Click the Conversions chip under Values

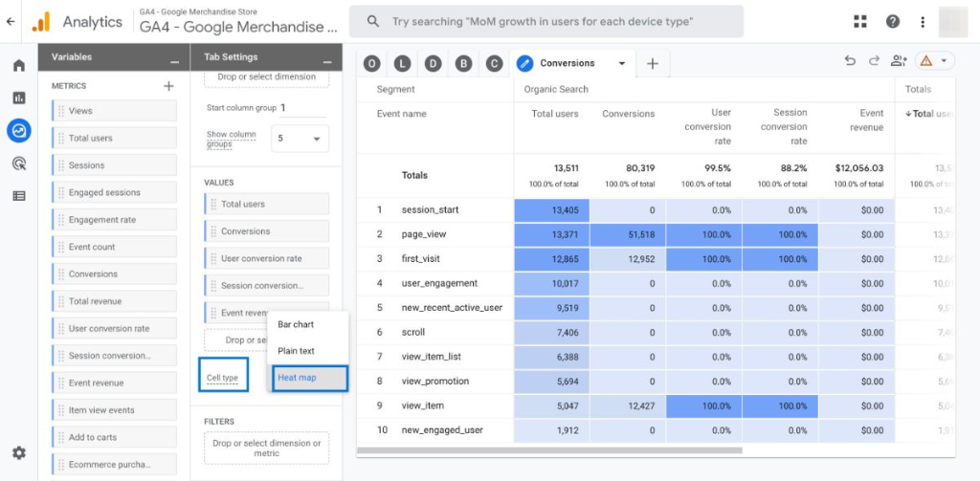click(267, 231)
